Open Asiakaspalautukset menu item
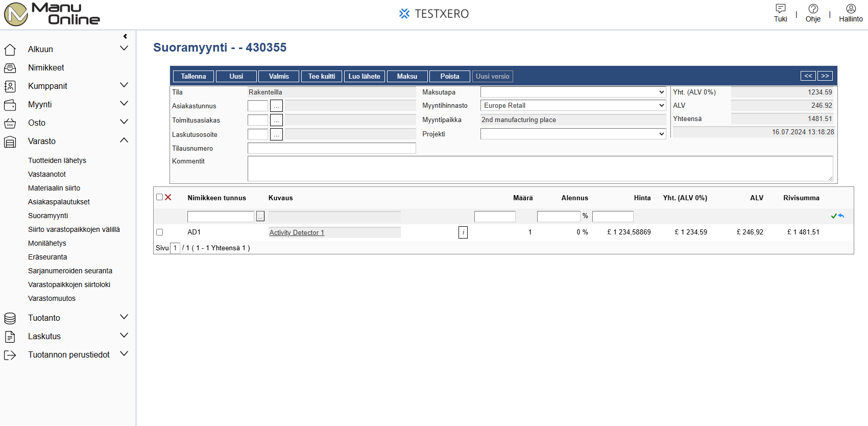This screenshot has width=868, height=426. click(59, 202)
